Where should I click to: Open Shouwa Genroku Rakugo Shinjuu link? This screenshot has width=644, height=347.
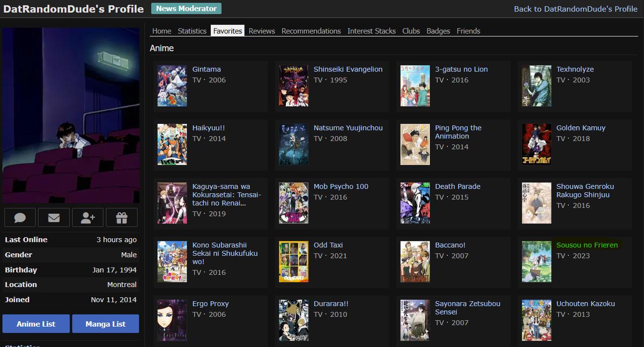coord(585,190)
